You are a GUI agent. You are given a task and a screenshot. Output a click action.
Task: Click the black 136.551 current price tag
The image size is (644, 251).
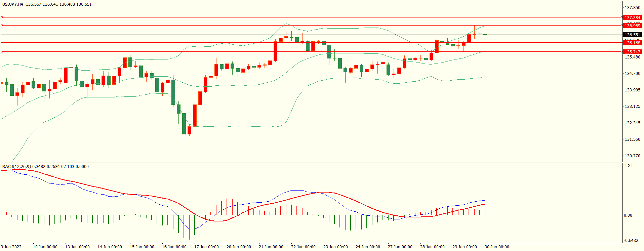[x=632, y=35]
